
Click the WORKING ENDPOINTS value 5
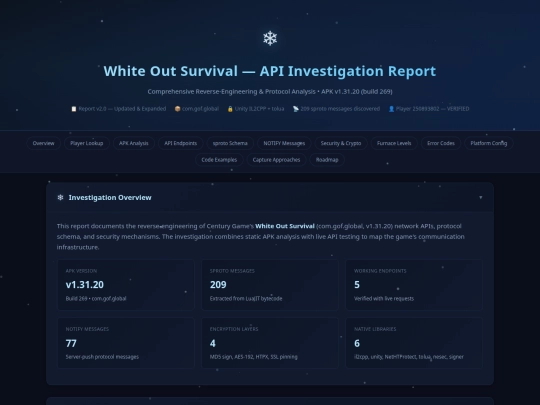357,285
